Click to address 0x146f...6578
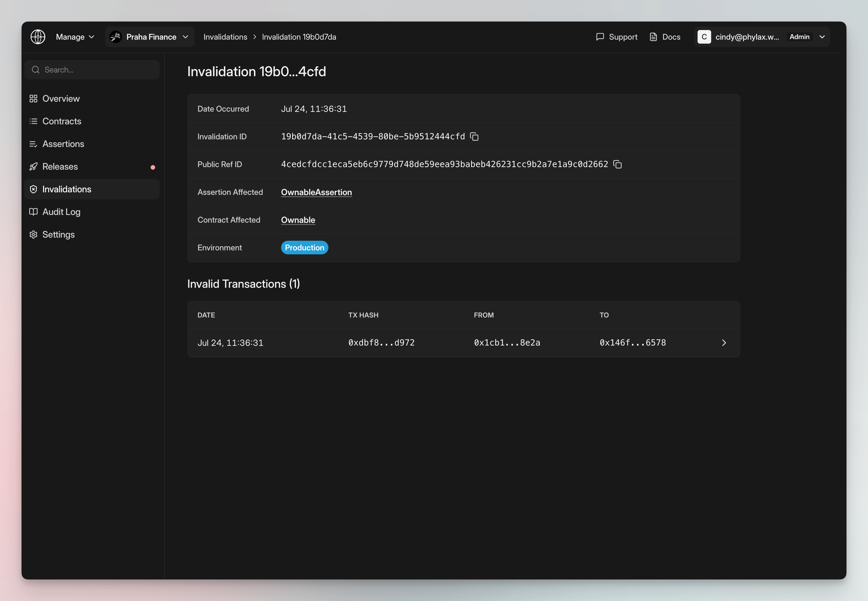 tap(632, 343)
